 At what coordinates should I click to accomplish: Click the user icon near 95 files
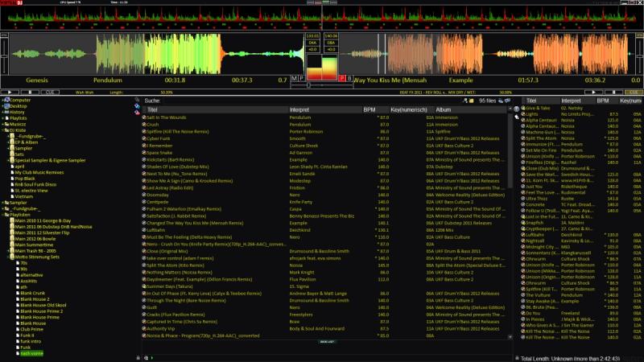(x=465, y=101)
